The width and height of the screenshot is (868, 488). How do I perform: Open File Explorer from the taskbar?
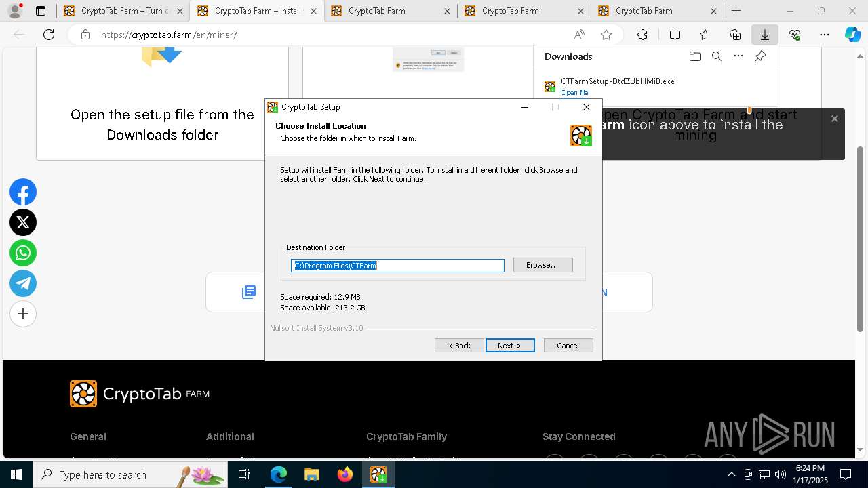[x=312, y=474]
